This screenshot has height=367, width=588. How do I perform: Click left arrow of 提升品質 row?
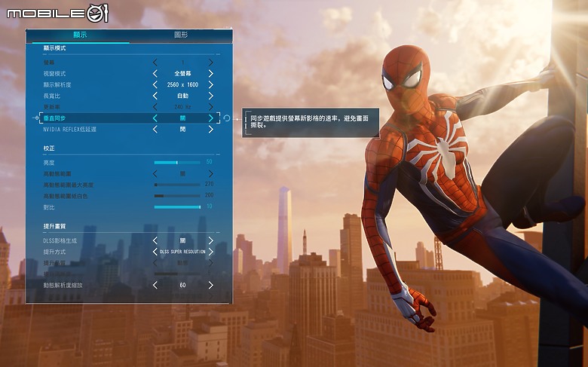[155, 263]
